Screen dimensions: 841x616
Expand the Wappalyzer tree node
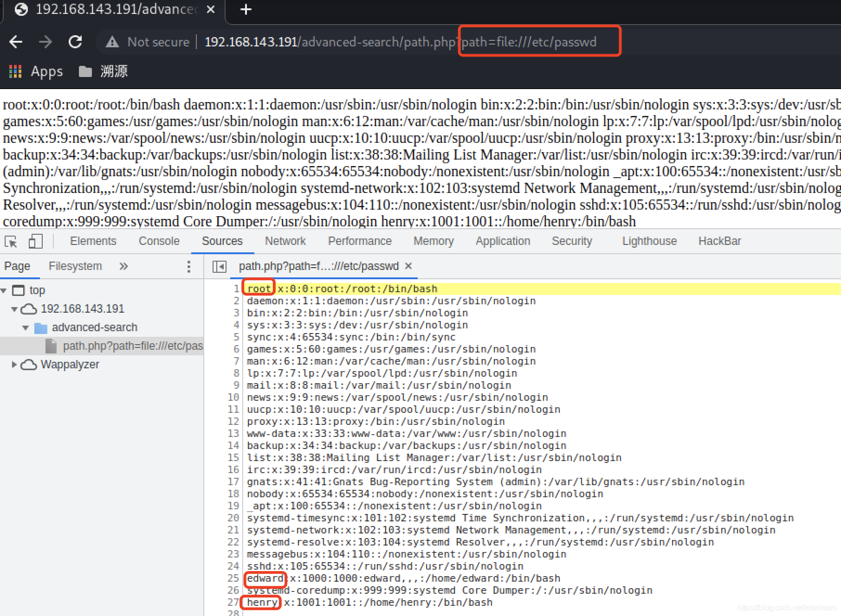14,365
